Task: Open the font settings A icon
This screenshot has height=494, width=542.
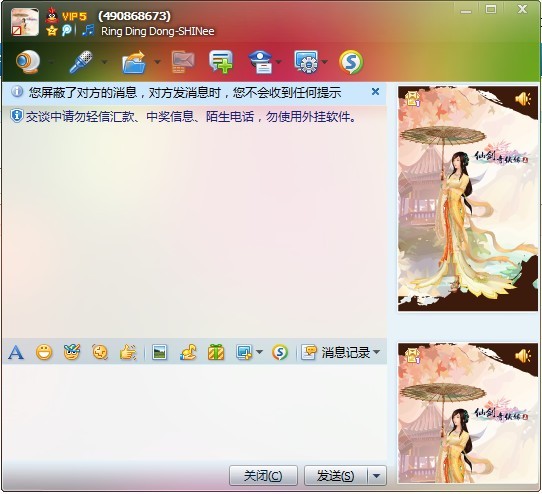Action: point(16,353)
